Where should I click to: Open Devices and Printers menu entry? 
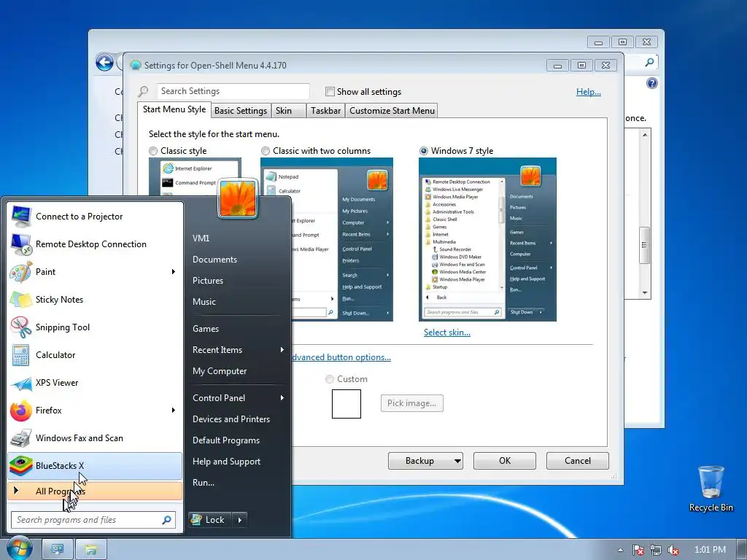click(x=231, y=419)
